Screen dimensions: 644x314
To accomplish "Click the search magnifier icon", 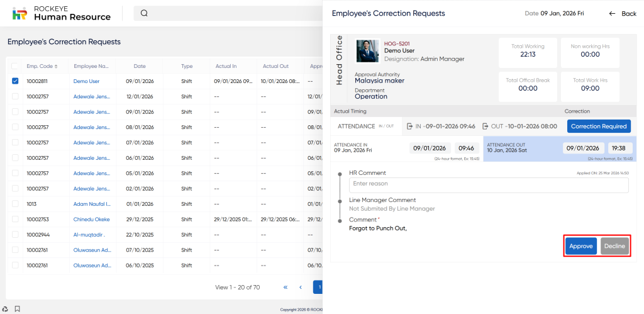I will pyautogui.click(x=144, y=13).
